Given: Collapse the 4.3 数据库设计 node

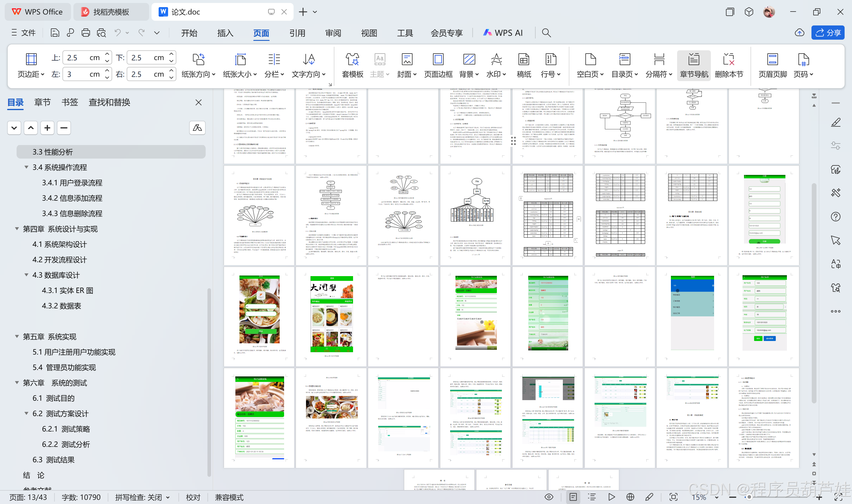Looking at the screenshot, I should click(x=26, y=275).
